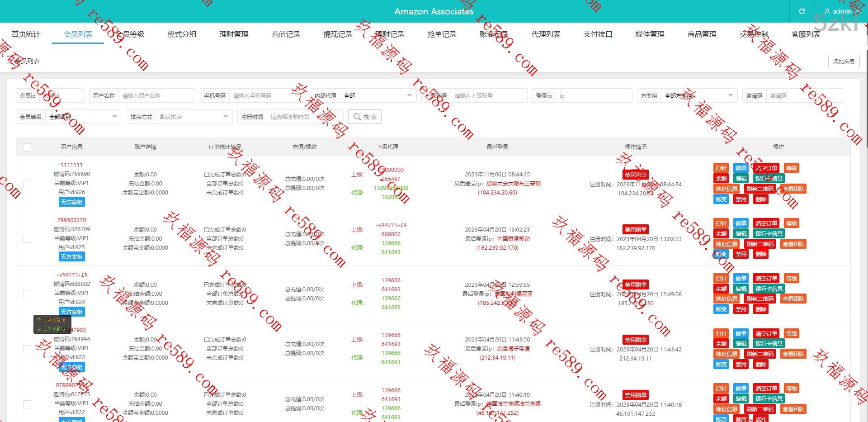Click 做单 button for user 799503270
868x422 pixels.
coord(741,223)
